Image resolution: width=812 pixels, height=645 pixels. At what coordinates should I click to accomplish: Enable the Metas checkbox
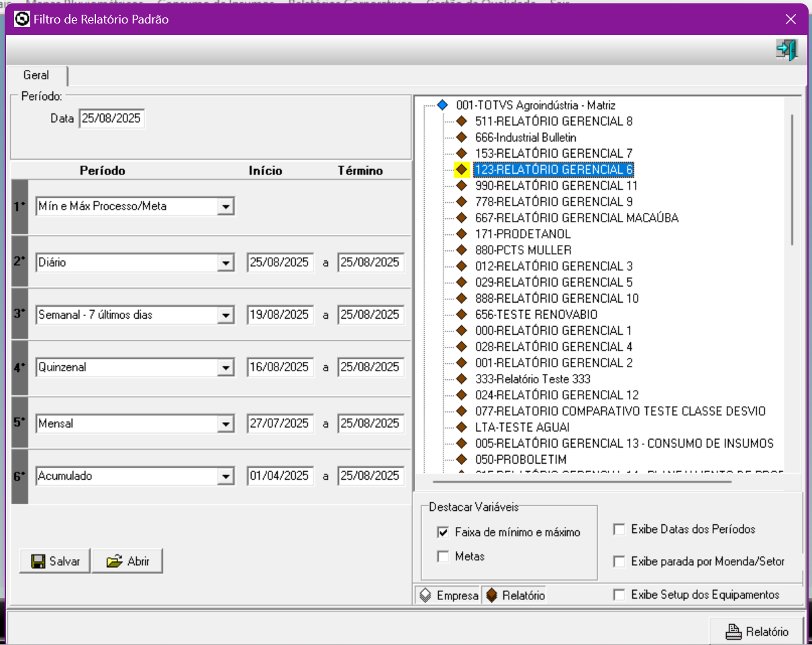tap(443, 556)
